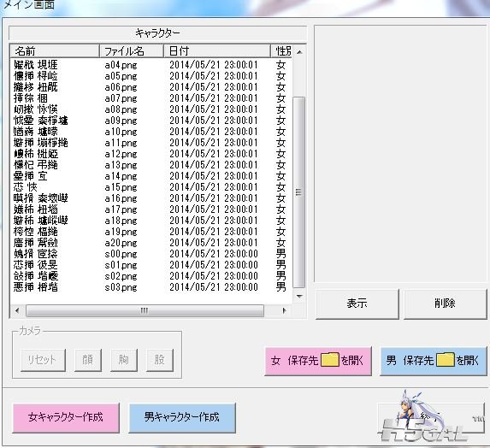Select the row with file a14.png
This screenshot has width=490, height=448.
(x=151, y=176)
